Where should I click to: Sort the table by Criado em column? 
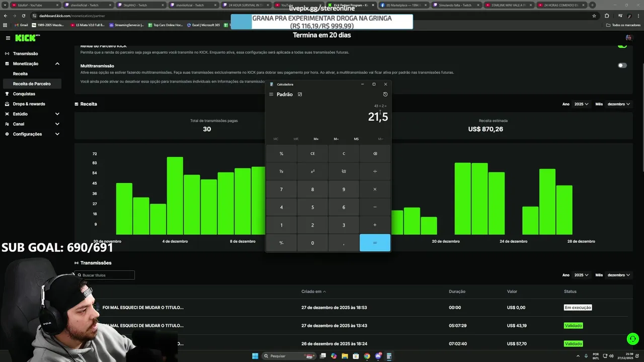click(x=313, y=292)
